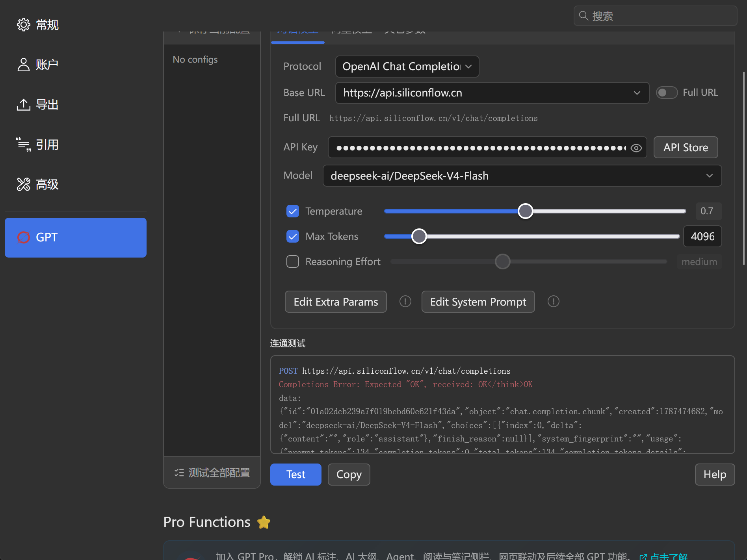This screenshot has width=747, height=560.
Task: Select the 引用 settings section
Action: [x=76, y=145]
